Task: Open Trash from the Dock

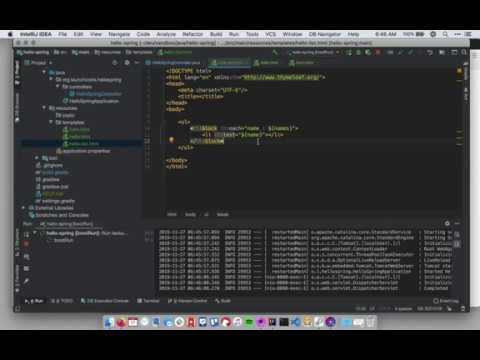Action: click(370, 322)
